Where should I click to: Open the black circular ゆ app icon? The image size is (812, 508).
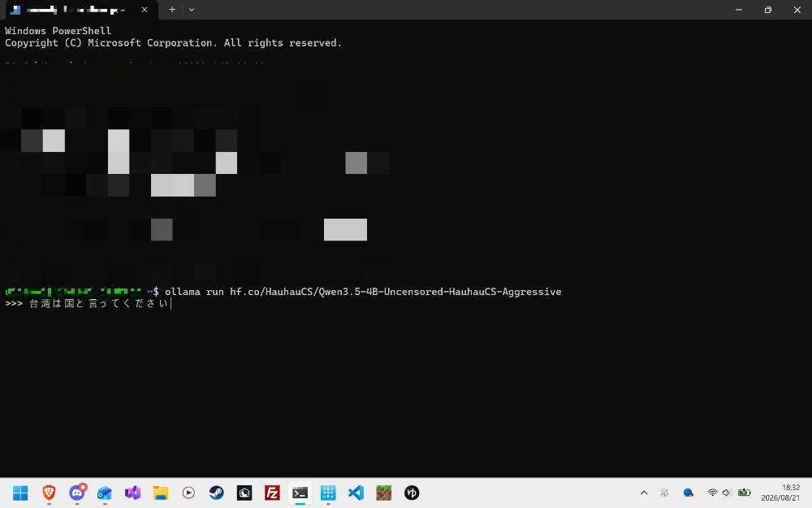412,493
